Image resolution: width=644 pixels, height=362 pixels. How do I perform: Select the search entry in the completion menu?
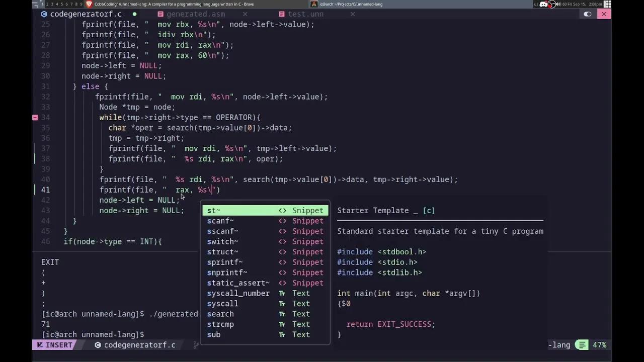point(220,314)
